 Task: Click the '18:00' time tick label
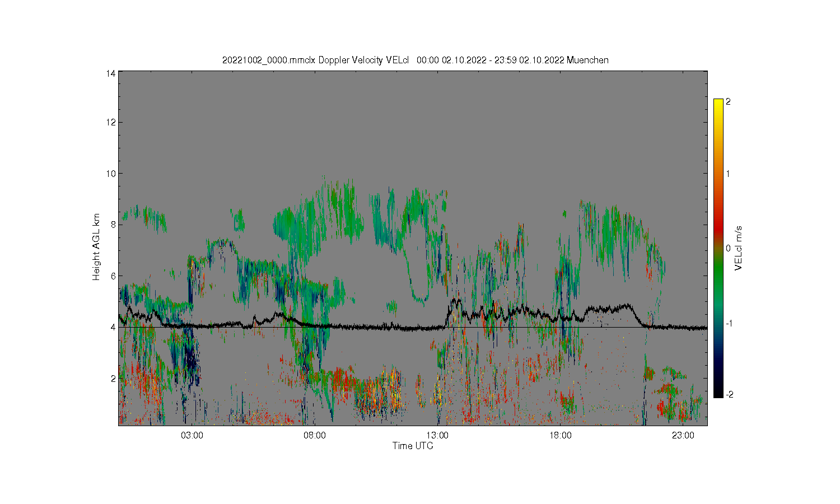pos(561,435)
